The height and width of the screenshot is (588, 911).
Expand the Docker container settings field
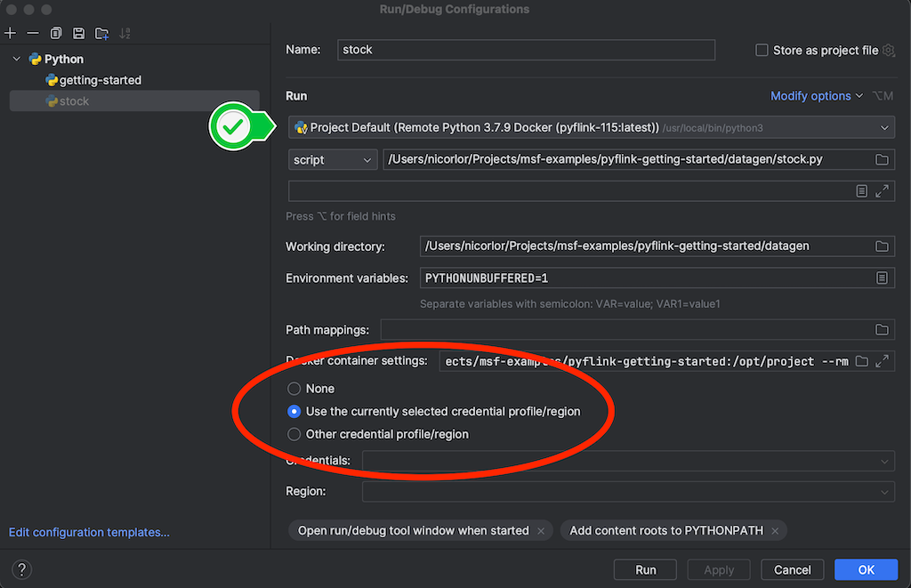coord(882,361)
